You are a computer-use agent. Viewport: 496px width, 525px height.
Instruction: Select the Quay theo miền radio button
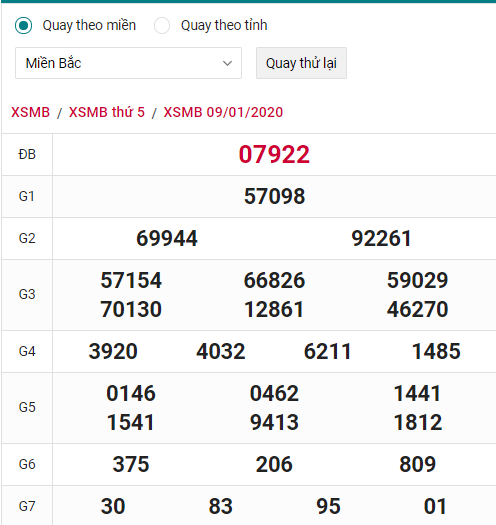pyautogui.click(x=23, y=25)
